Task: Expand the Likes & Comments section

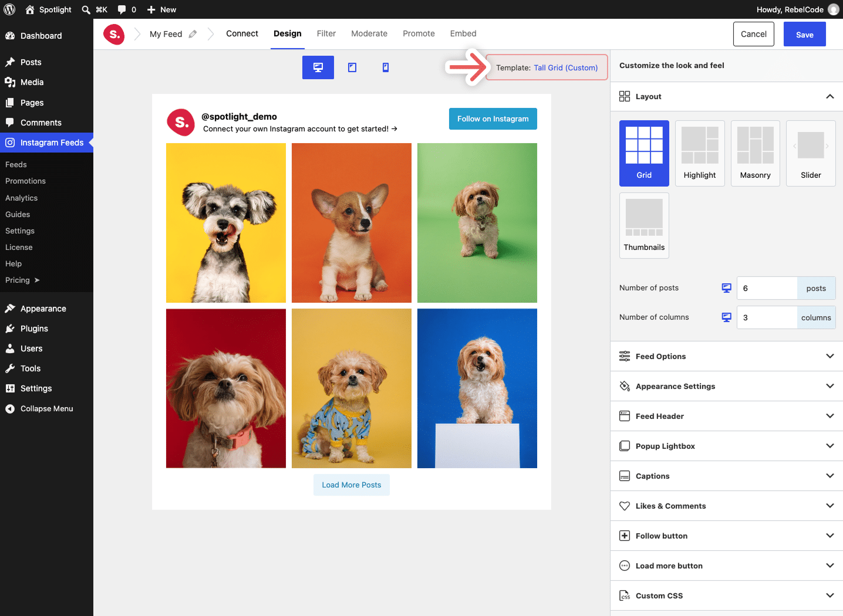Action: point(830,506)
